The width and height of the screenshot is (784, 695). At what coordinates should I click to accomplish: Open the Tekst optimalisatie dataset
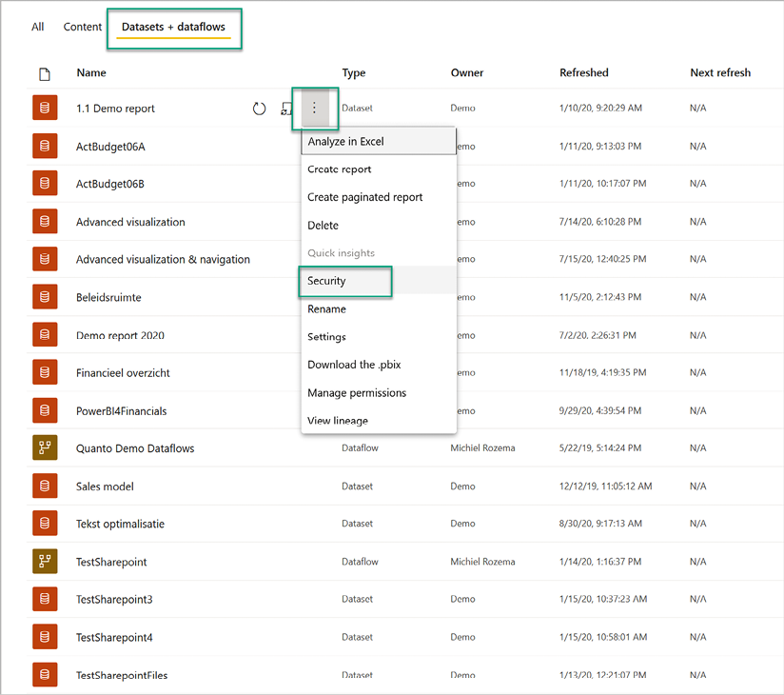tap(120, 525)
